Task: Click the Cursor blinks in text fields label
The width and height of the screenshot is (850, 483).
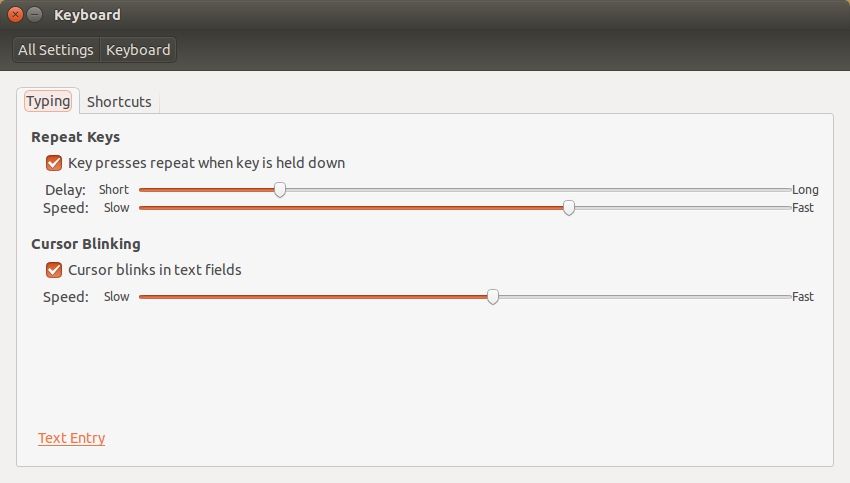Action: click(155, 270)
